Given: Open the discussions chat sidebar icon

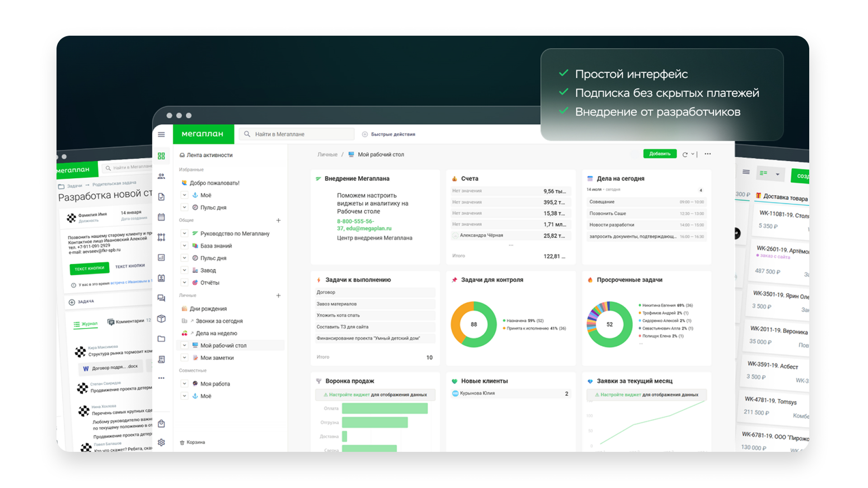Looking at the screenshot, I should [161, 298].
